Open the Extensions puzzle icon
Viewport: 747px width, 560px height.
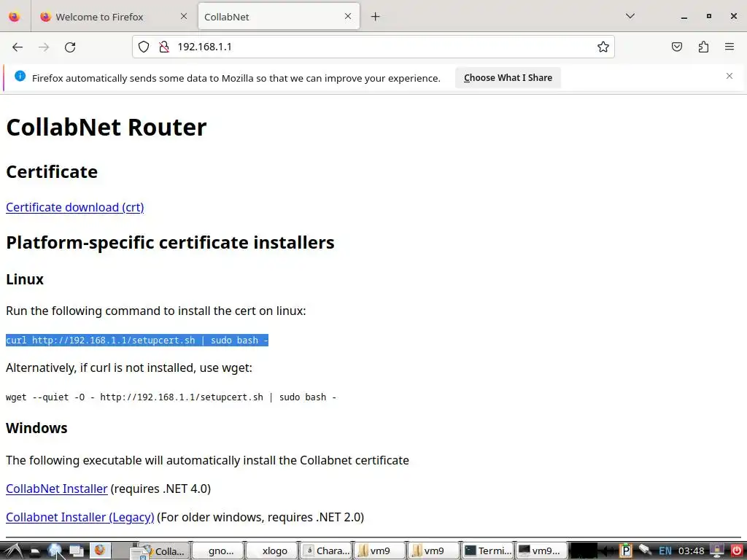coord(703,47)
